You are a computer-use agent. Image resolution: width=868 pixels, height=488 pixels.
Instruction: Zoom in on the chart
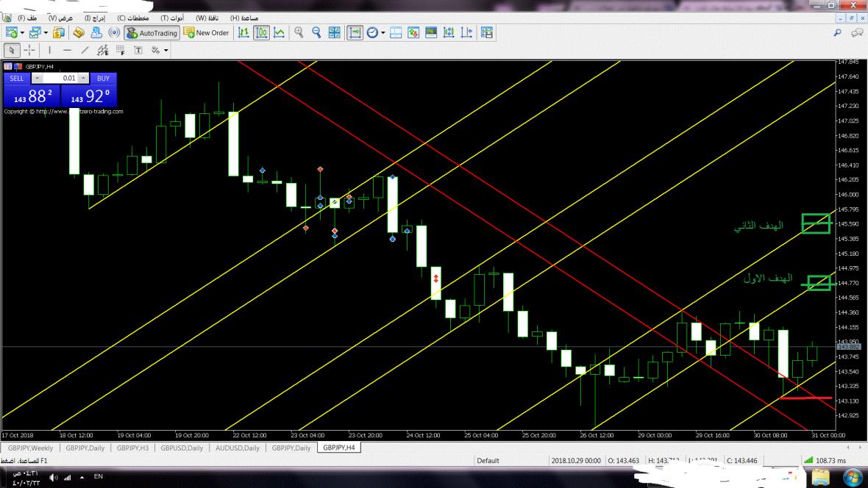pos(299,32)
